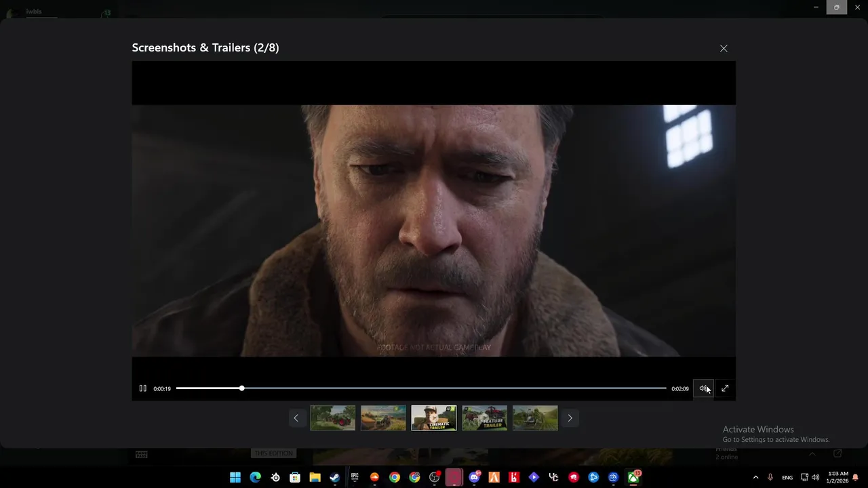This screenshot has height=488, width=868.
Task: Open the green tractor screenshot thumbnail
Action: (x=535, y=418)
